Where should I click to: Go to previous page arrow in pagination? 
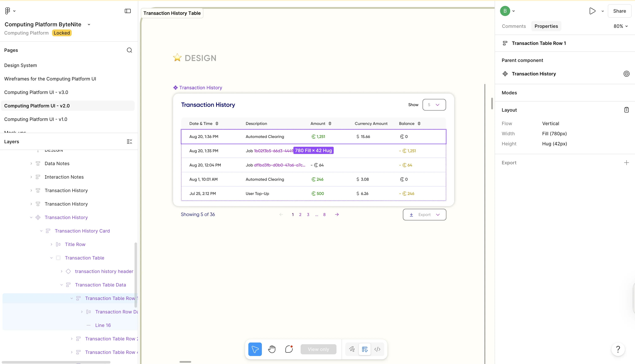click(281, 214)
